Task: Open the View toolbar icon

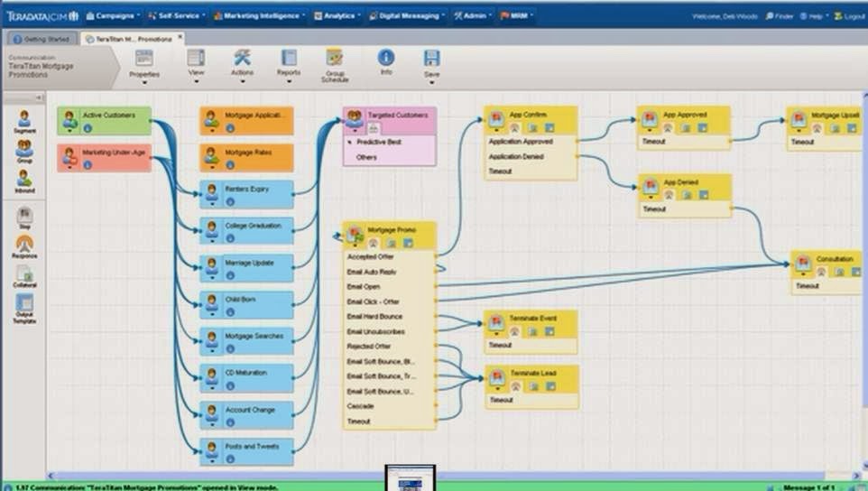Action: point(196,58)
